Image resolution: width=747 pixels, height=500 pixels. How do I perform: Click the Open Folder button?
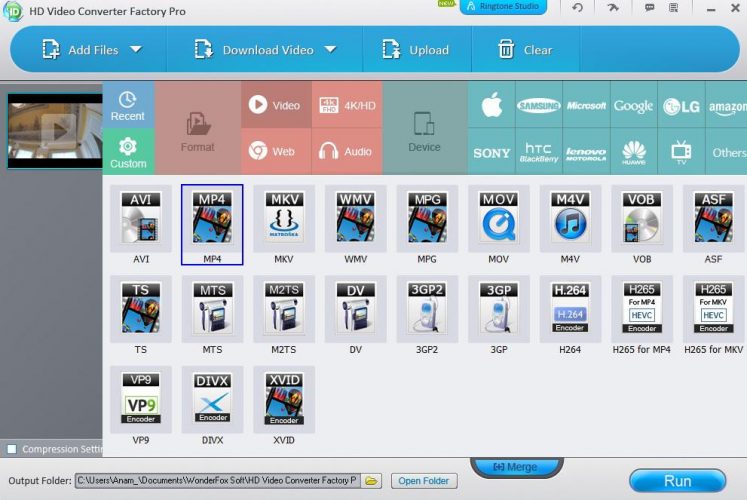(424, 481)
